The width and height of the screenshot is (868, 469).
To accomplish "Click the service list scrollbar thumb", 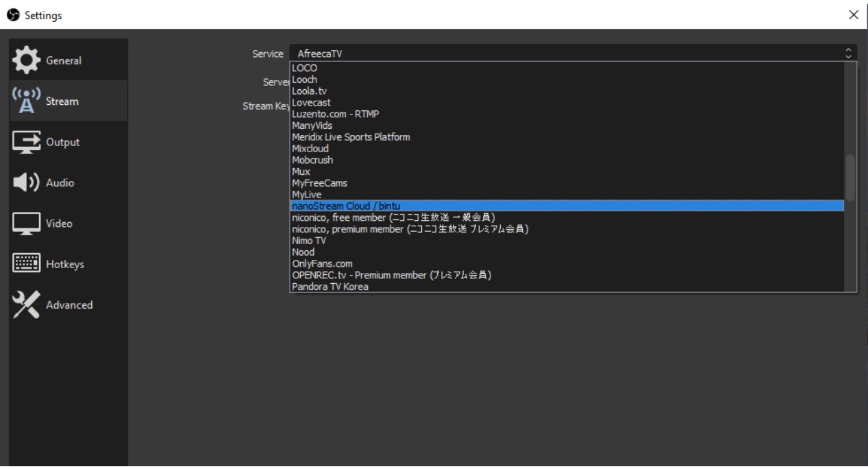I will tap(850, 178).
